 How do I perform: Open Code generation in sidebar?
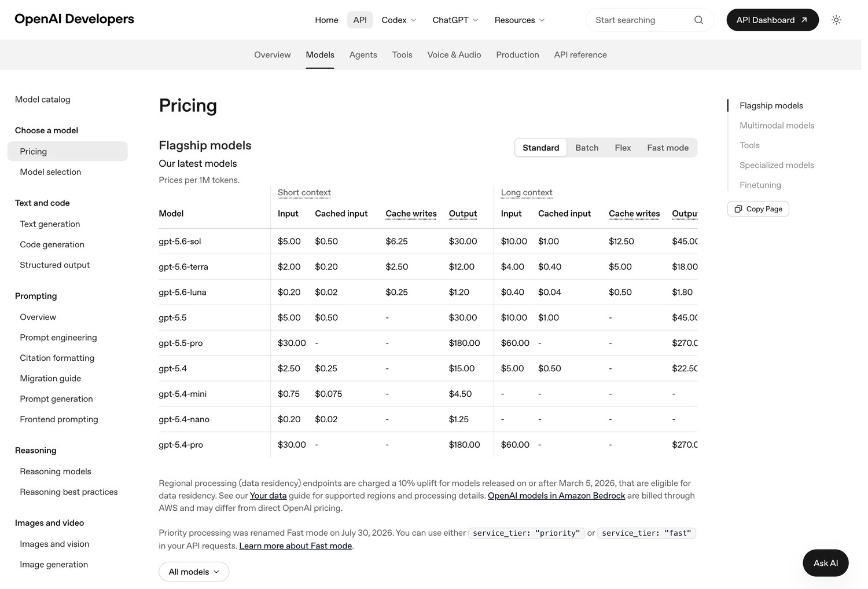coord(52,244)
